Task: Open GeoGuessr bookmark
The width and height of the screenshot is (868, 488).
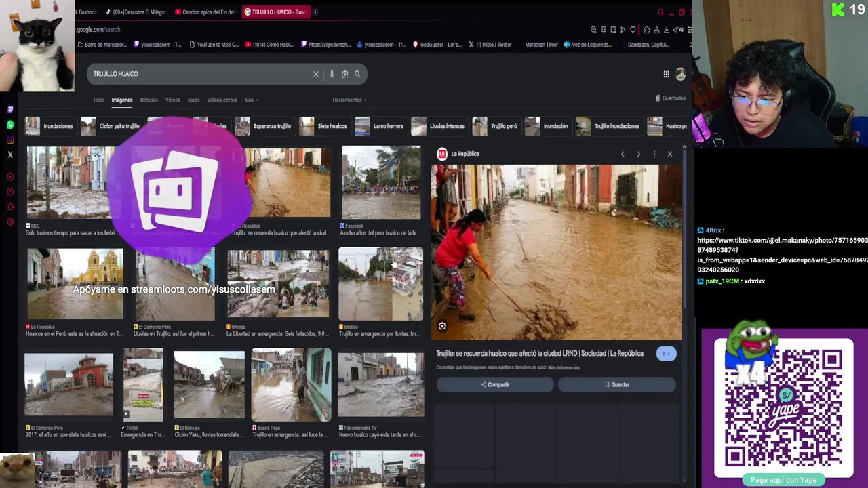Action: click(436, 45)
